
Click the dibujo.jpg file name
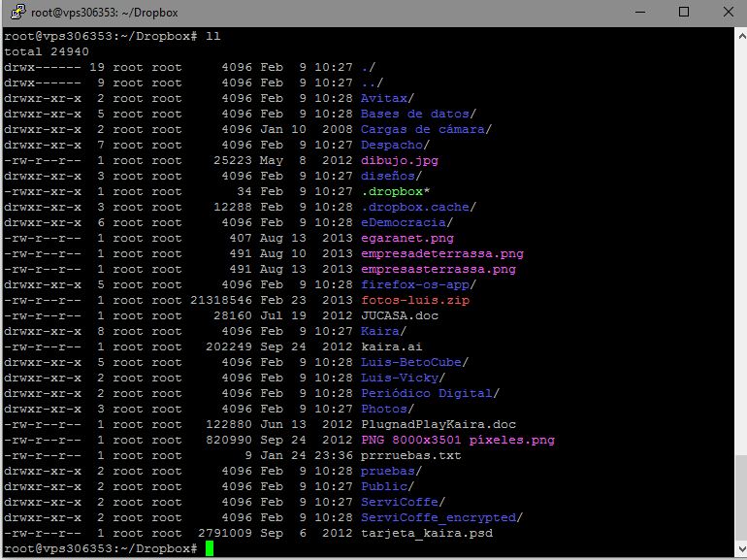coord(400,160)
